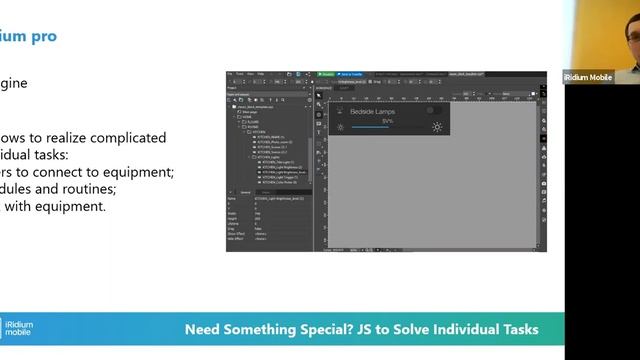Collapse the KITCHEN folder expander

244,132
